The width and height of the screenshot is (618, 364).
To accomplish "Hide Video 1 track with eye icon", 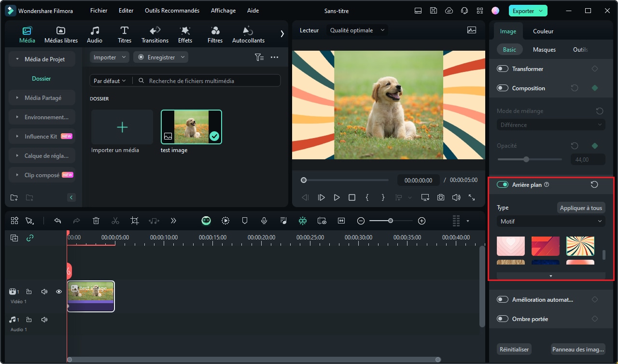I will [59, 292].
